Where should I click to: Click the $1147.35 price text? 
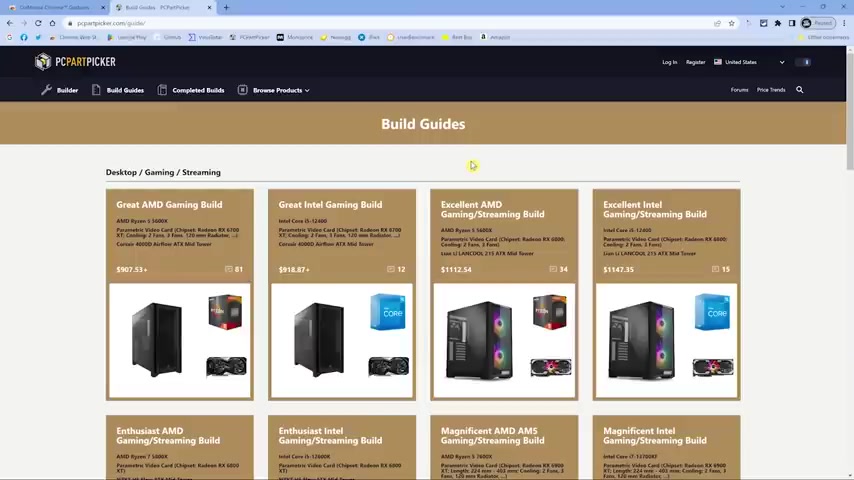tap(619, 270)
